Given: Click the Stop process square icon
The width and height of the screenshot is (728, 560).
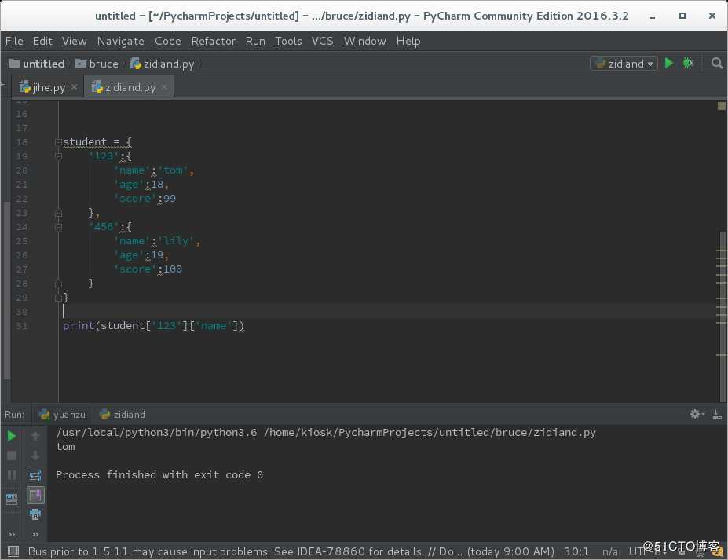Looking at the screenshot, I should 12,456.
